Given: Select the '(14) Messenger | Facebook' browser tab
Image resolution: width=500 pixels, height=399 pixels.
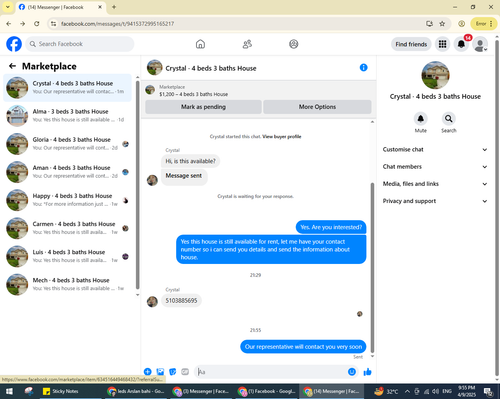Looking at the screenshot, I should click(x=60, y=7).
